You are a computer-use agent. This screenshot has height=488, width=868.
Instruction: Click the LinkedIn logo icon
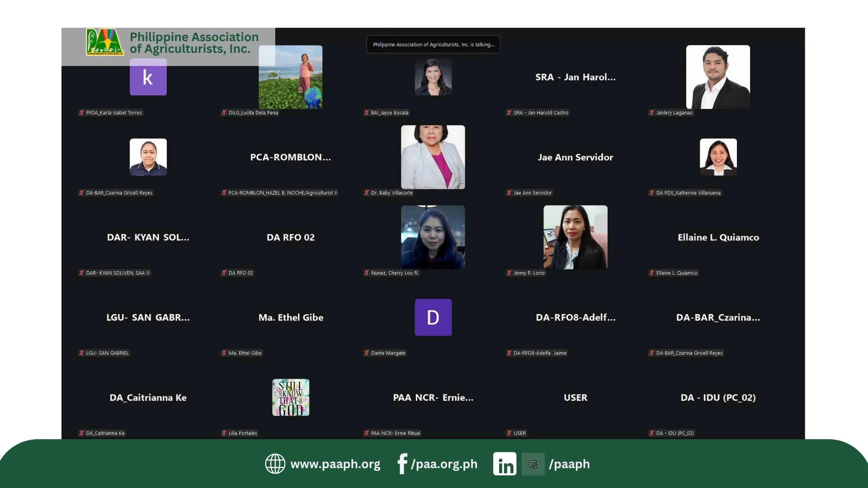[x=505, y=464]
